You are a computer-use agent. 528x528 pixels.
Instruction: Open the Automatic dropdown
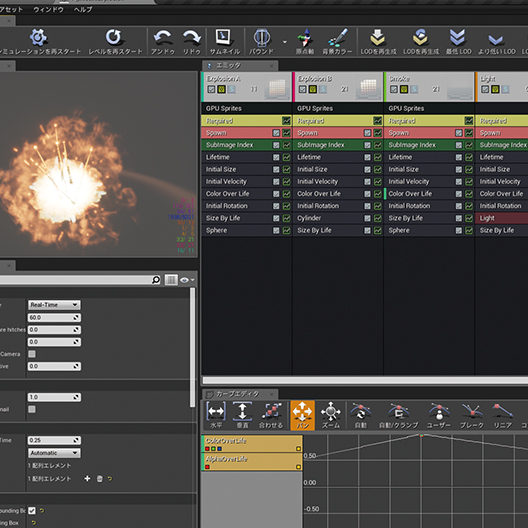click(x=54, y=453)
